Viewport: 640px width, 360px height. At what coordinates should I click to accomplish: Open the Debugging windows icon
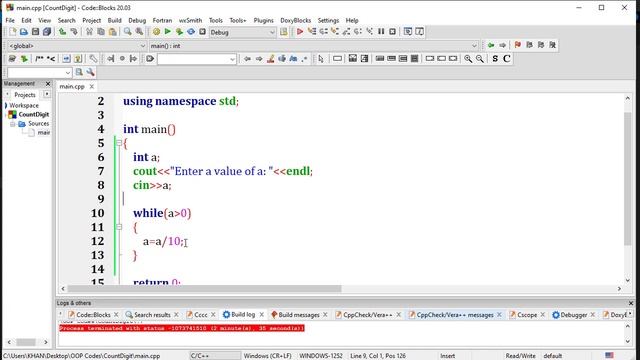[x=407, y=32]
